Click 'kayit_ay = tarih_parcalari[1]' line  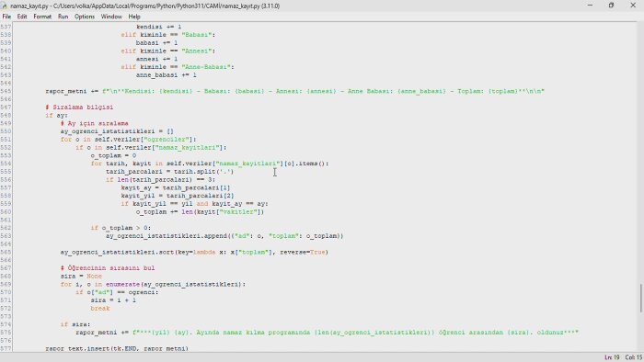[176, 187]
